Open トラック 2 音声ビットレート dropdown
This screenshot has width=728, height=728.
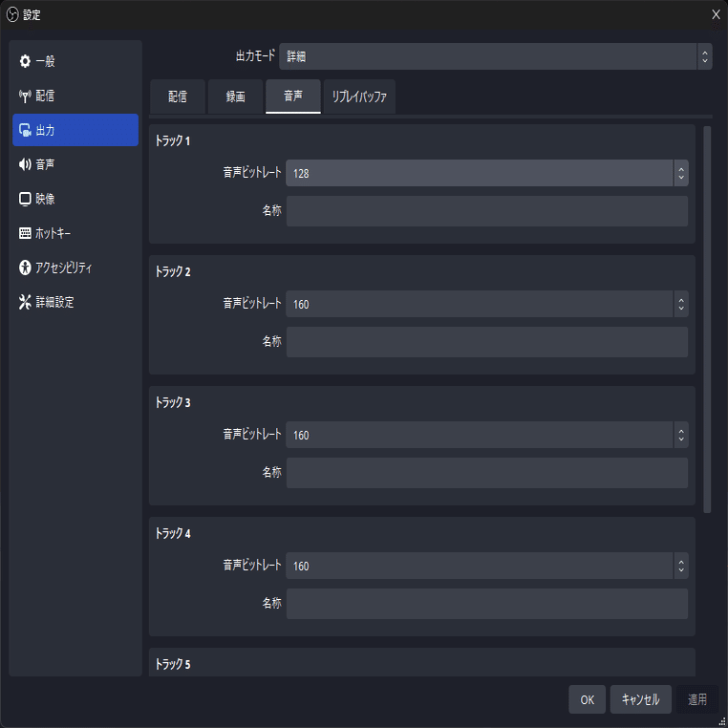click(x=487, y=304)
